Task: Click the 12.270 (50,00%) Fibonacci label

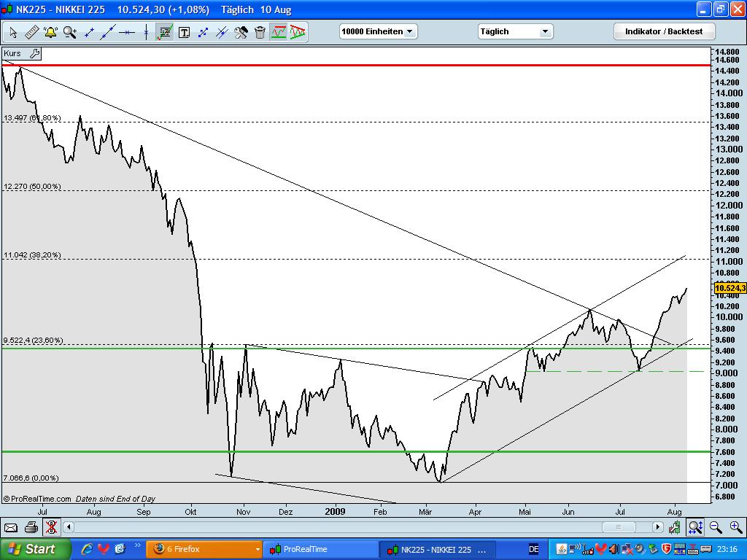Action: pyautogui.click(x=32, y=186)
